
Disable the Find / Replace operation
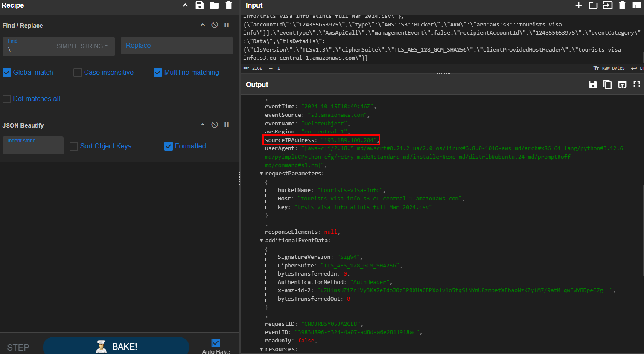215,25
